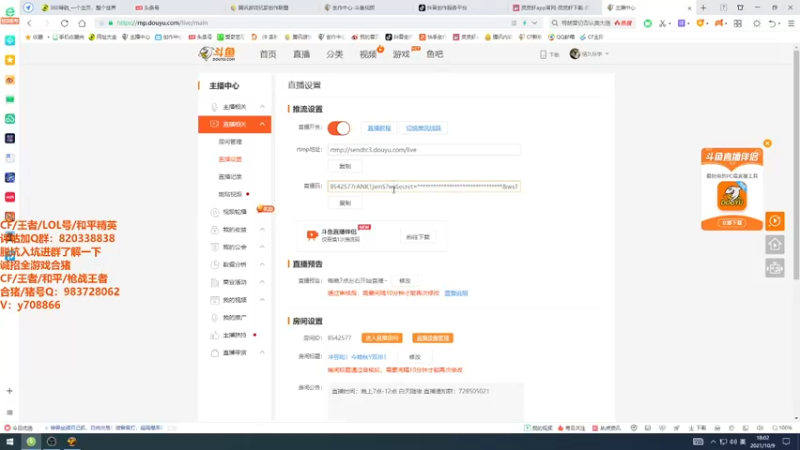This screenshot has height=450, width=800.
Task: Open 直播 in the Douyu navigation bar
Action: click(302, 54)
